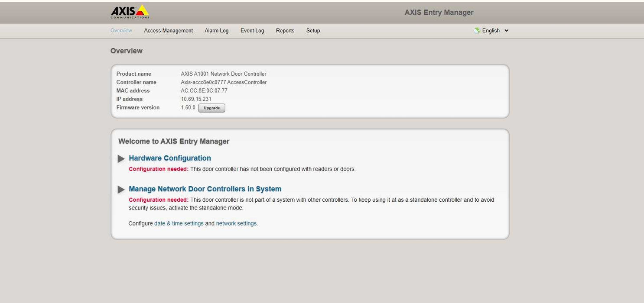
Task: Click the Controller name label
Action: [137, 82]
